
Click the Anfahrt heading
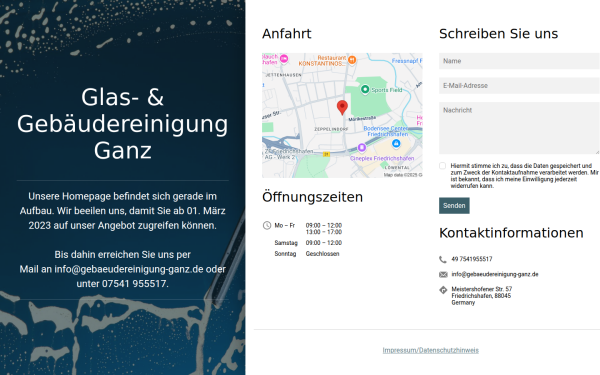pos(287,34)
